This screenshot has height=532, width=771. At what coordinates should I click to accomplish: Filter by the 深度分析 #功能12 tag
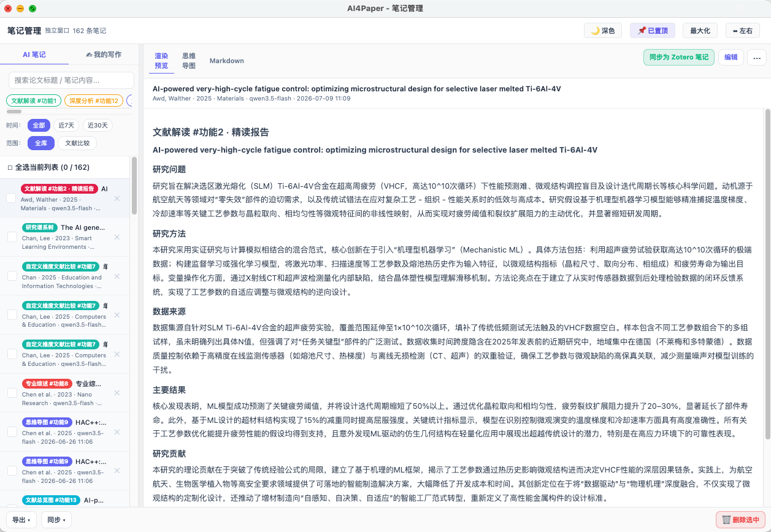pyautogui.click(x=93, y=101)
